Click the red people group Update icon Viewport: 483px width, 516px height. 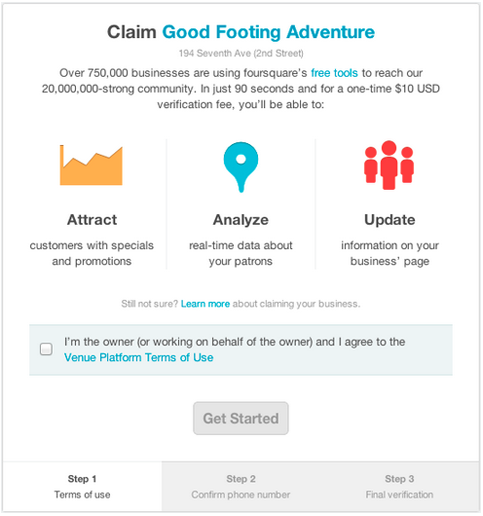[x=389, y=165]
